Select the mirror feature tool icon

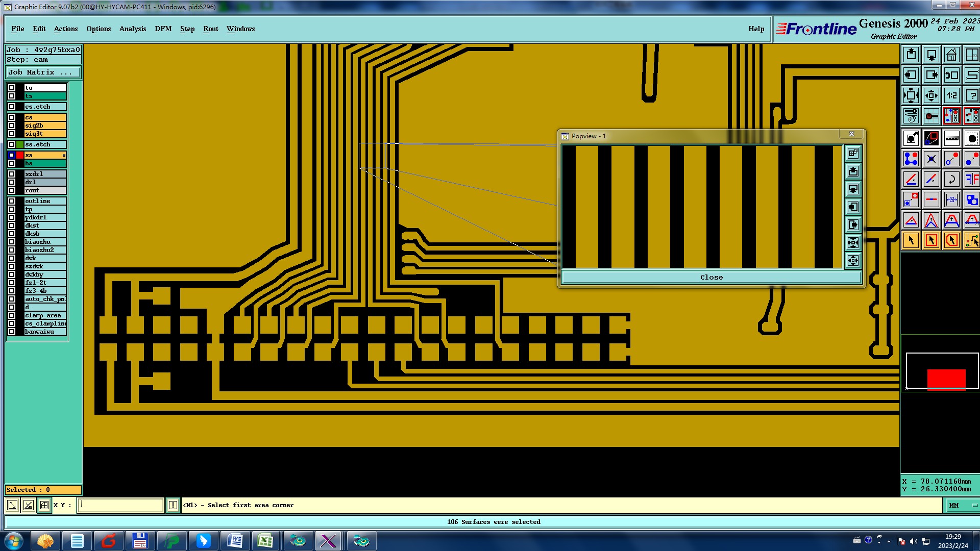(x=971, y=179)
